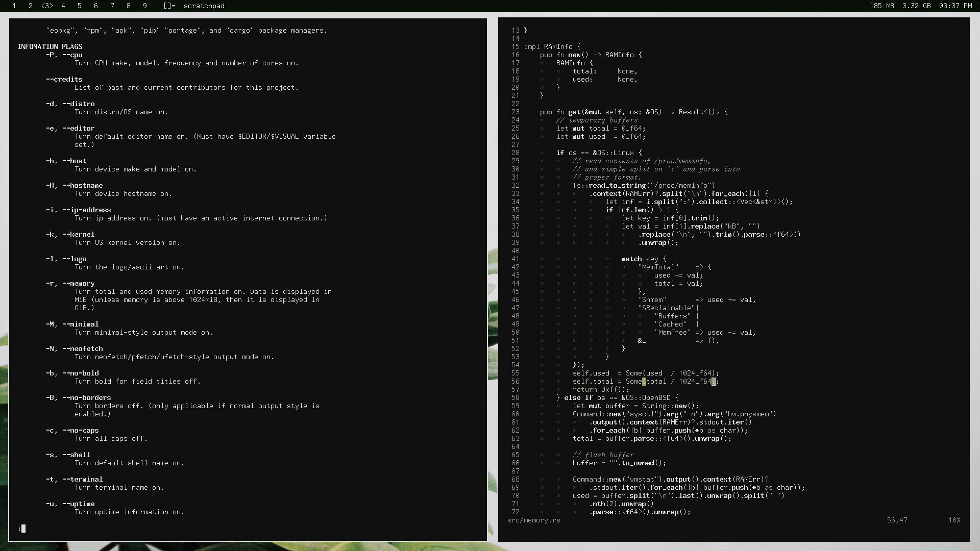Click the 03:37 PM clock
980x551 pixels.
(955, 6)
